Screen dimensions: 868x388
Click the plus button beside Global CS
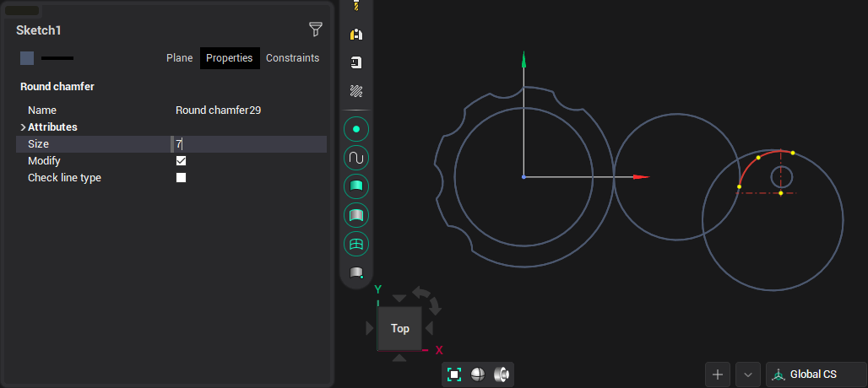click(718, 375)
